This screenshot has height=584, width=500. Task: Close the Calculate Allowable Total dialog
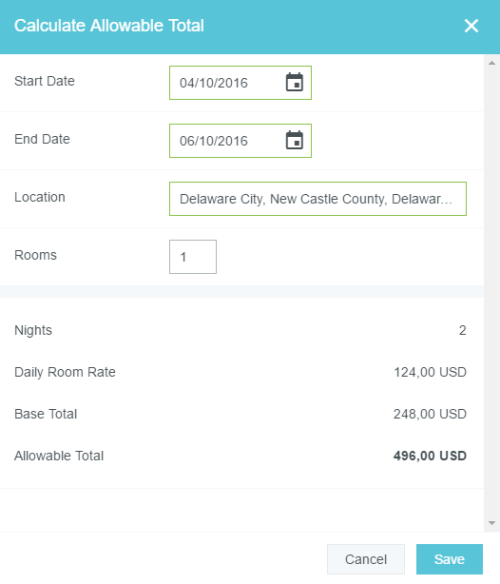pyautogui.click(x=471, y=26)
